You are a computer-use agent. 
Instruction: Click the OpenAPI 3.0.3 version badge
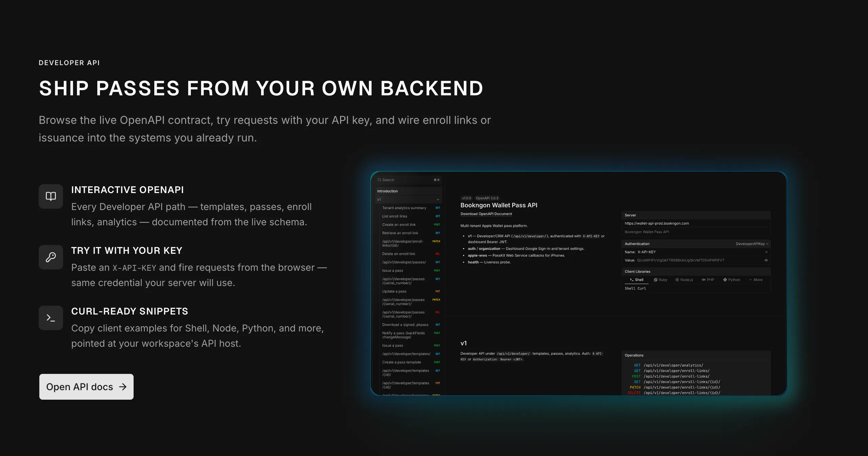(x=487, y=198)
